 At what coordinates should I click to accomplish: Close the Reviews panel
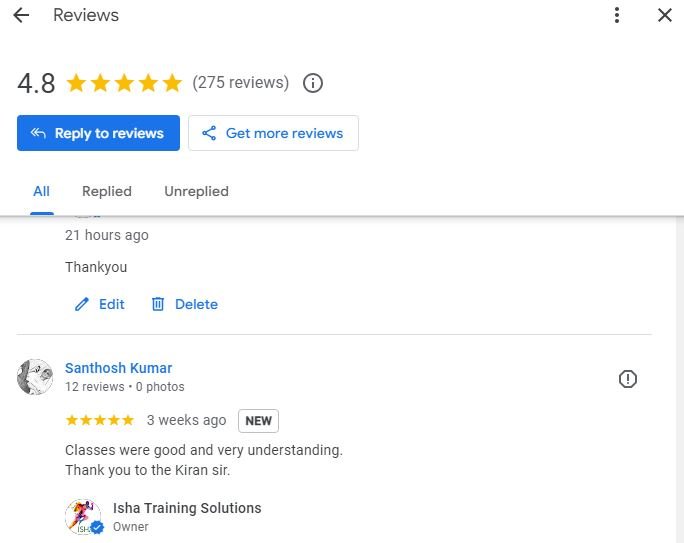(664, 15)
